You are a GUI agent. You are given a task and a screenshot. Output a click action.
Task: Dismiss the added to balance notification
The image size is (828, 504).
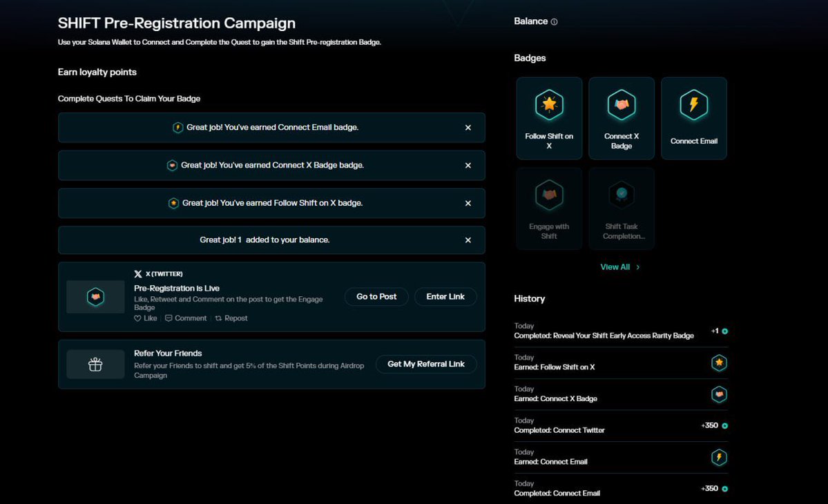coord(468,240)
